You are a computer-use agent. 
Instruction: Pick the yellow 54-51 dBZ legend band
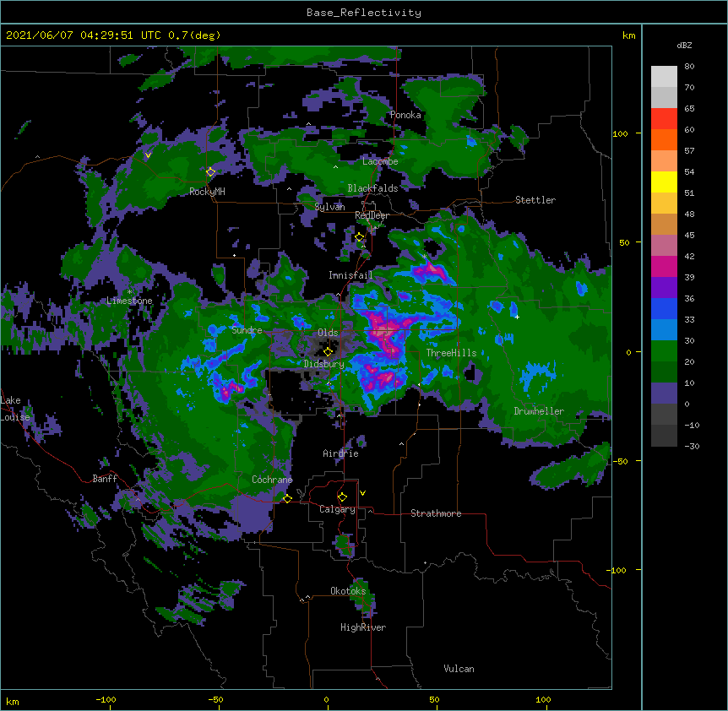pyautogui.click(x=664, y=182)
